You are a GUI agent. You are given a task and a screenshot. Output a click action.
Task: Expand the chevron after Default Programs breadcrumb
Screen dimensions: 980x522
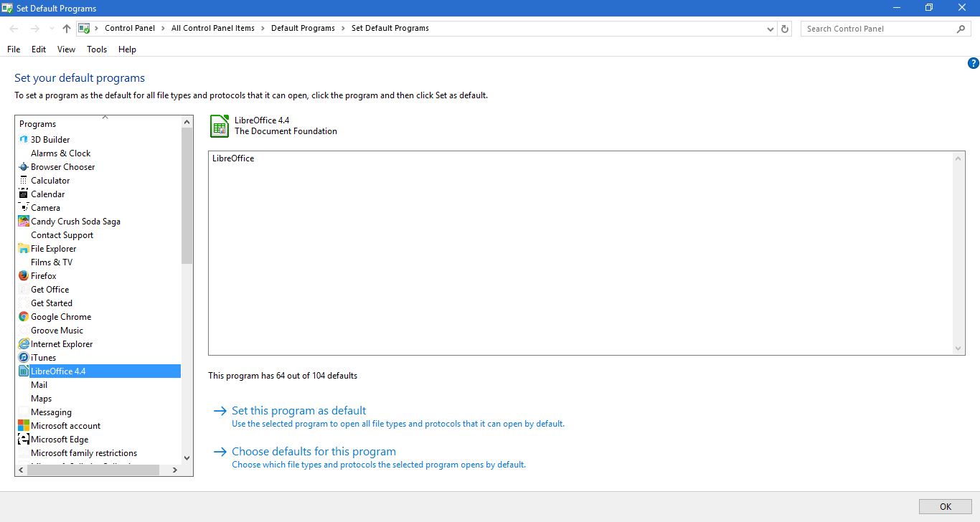point(343,28)
